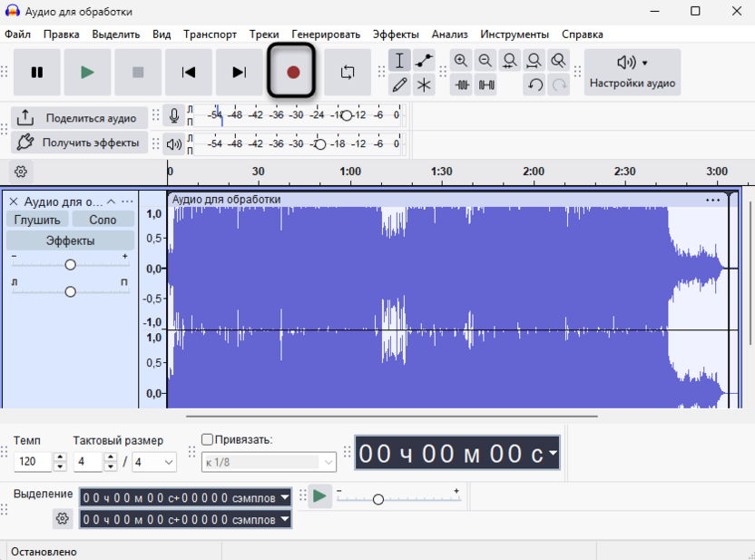Trim audio outside selection icon
This screenshot has width=755, height=560.
[x=461, y=85]
